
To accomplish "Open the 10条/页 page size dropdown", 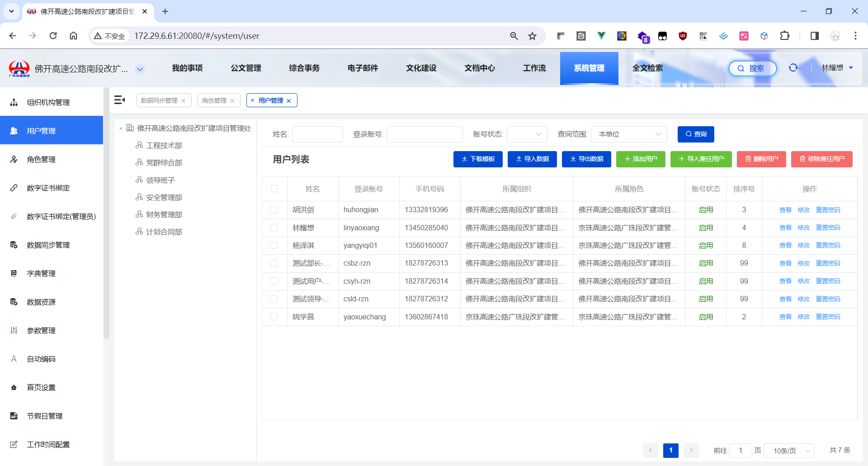I will tap(789, 451).
